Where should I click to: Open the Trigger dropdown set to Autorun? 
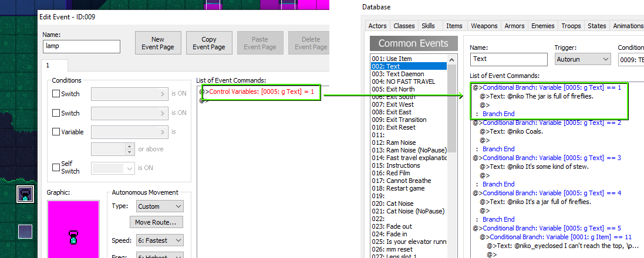coord(582,59)
